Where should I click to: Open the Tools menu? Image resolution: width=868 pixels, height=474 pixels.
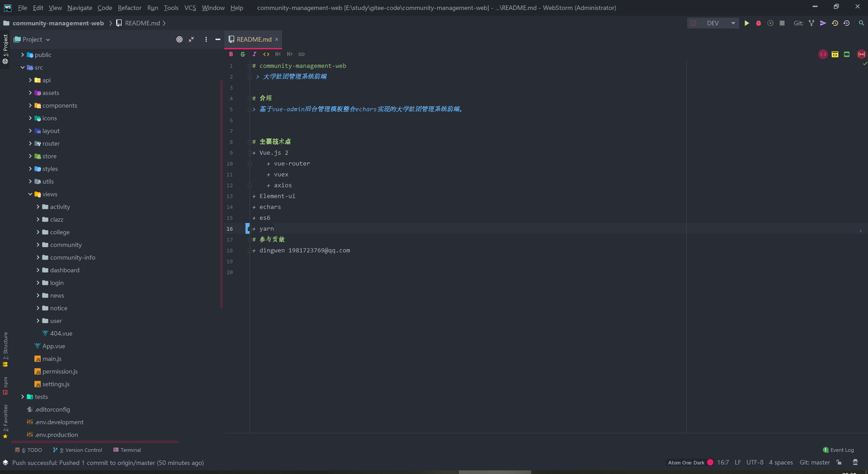tap(171, 8)
